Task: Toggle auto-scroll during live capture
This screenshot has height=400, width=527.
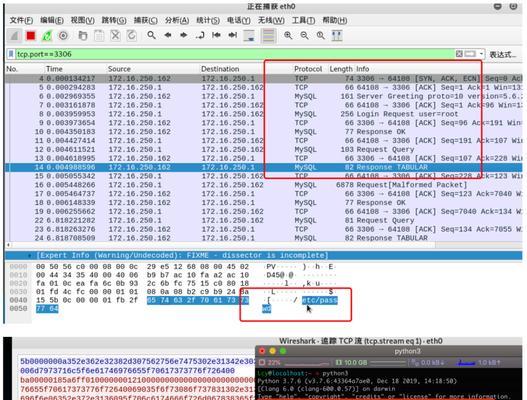Action: pos(249,36)
